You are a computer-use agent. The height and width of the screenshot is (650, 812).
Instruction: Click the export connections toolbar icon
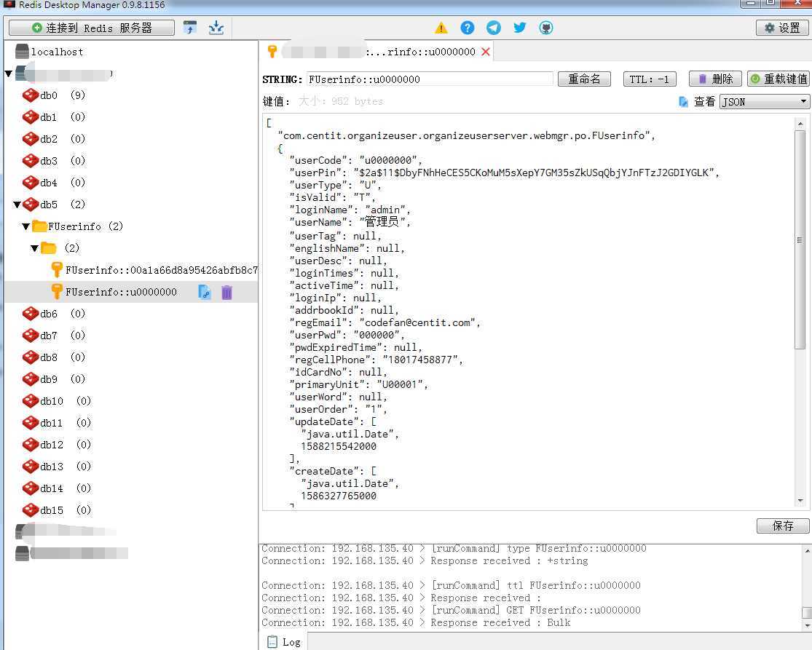(x=216, y=28)
